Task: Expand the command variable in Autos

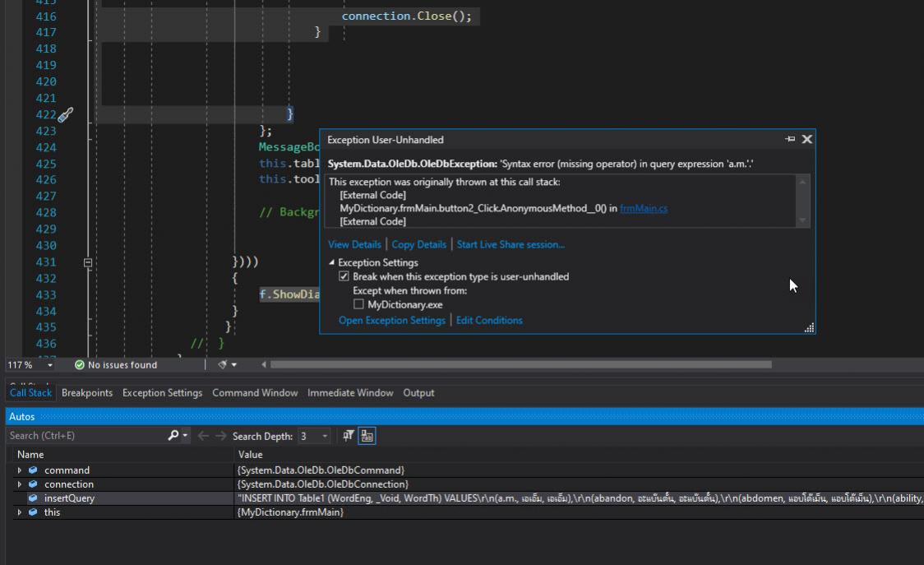Action: [20, 470]
